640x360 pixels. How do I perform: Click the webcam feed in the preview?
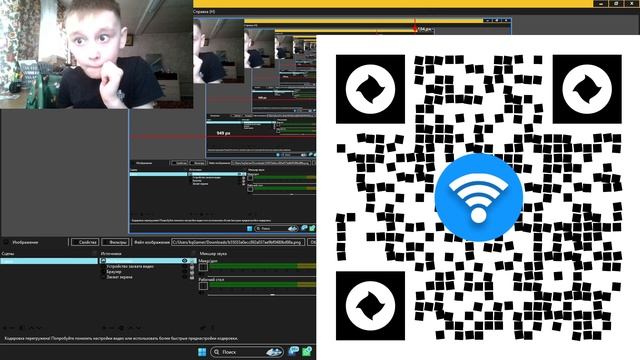(x=96, y=54)
